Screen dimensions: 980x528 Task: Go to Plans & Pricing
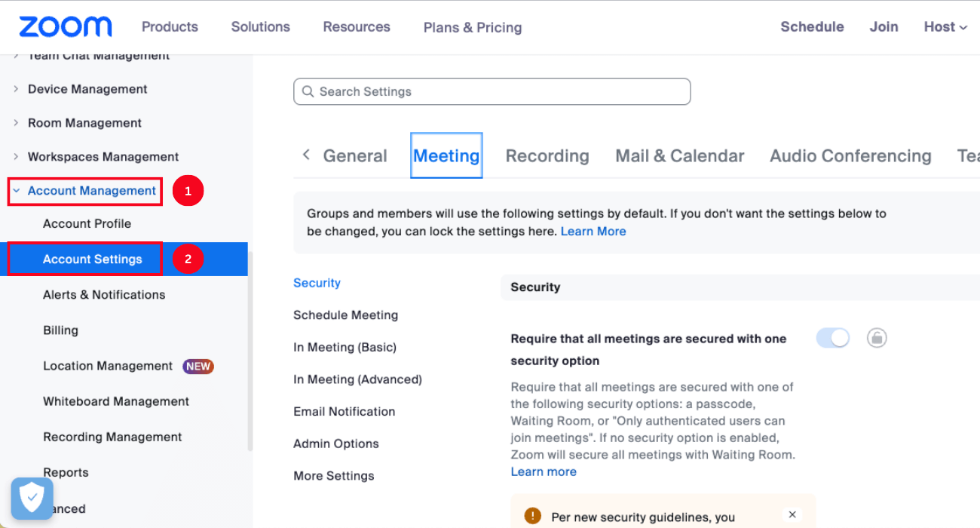(x=473, y=27)
